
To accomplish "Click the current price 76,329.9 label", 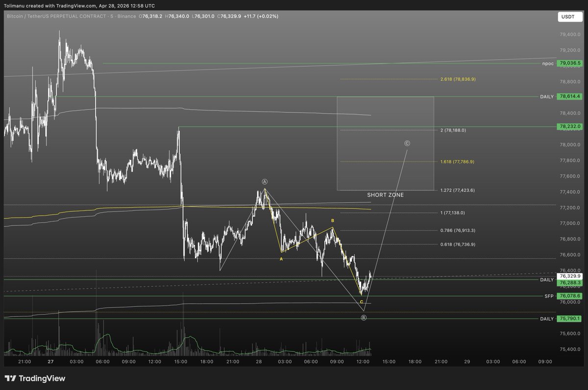I will click(570, 276).
